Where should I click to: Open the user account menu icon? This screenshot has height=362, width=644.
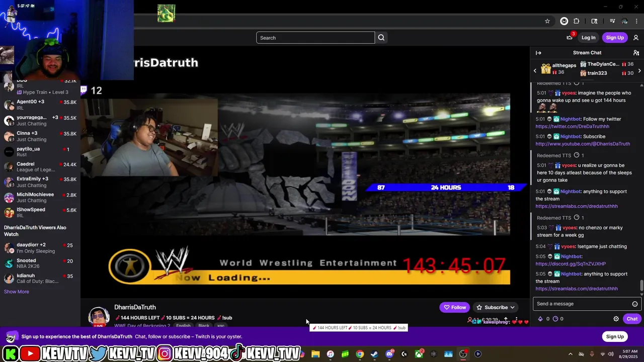click(x=636, y=38)
